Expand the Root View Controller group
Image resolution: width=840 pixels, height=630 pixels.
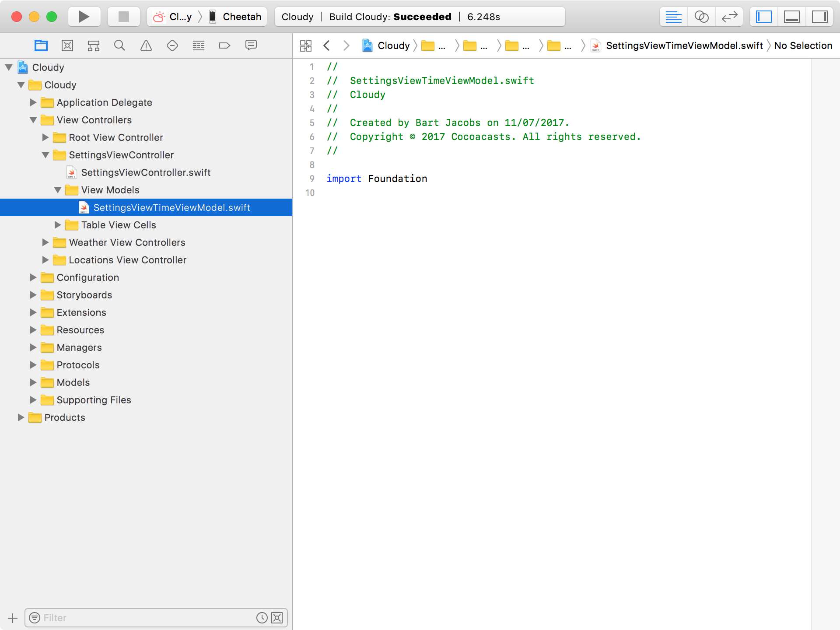45,137
